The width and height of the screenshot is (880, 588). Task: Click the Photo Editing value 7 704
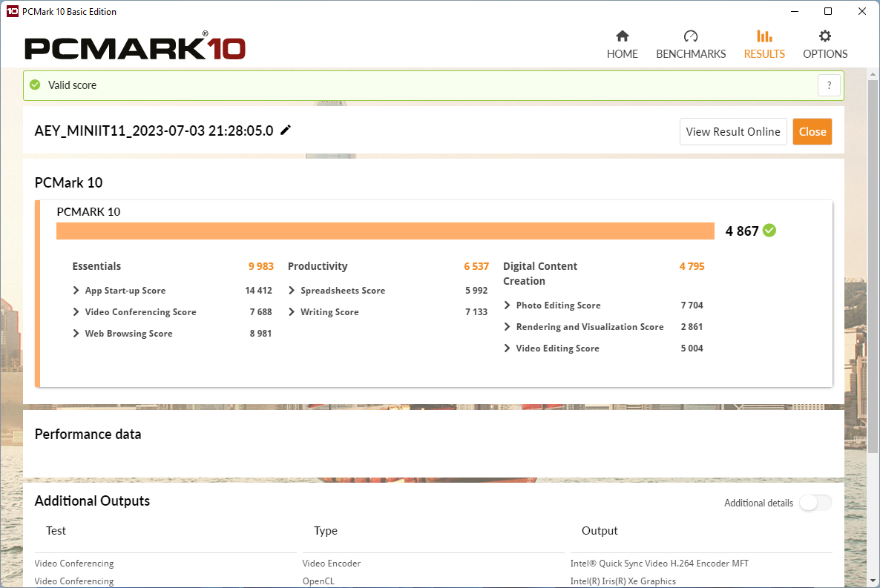click(692, 305)
